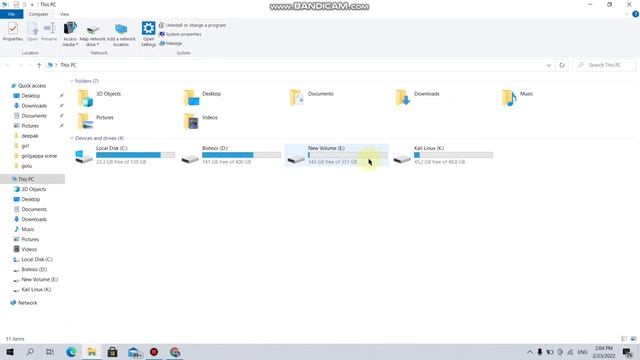Select the Videos folder in main pane
Viewport: 640px width, 360px height.
pos(201,122)
